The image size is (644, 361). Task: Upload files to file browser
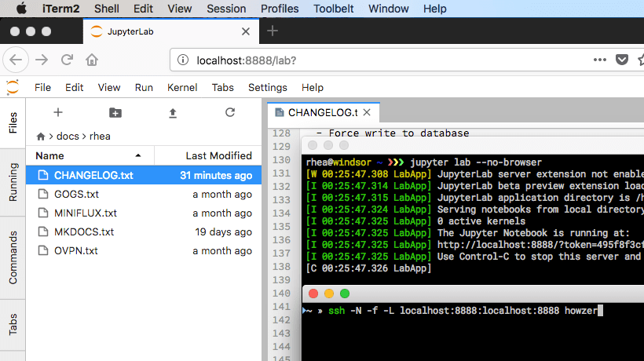tap(173, 113)
